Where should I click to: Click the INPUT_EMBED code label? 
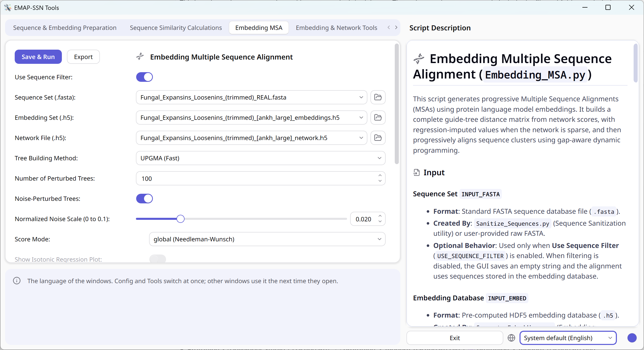click(507, 298)
